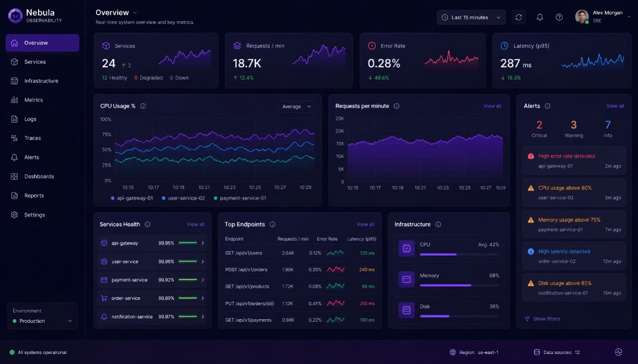The image size is (638, 364).
Task: Toggle the api-gateway-01 legend series
Action: point(132,198)
